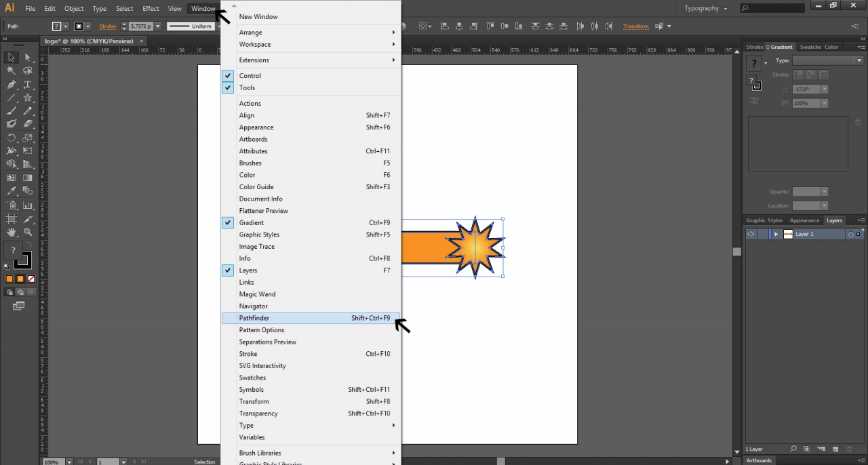The image size is (868, 465).
Task: Select the Type tool
Action: pyautogui.click(x=28, y=85)
